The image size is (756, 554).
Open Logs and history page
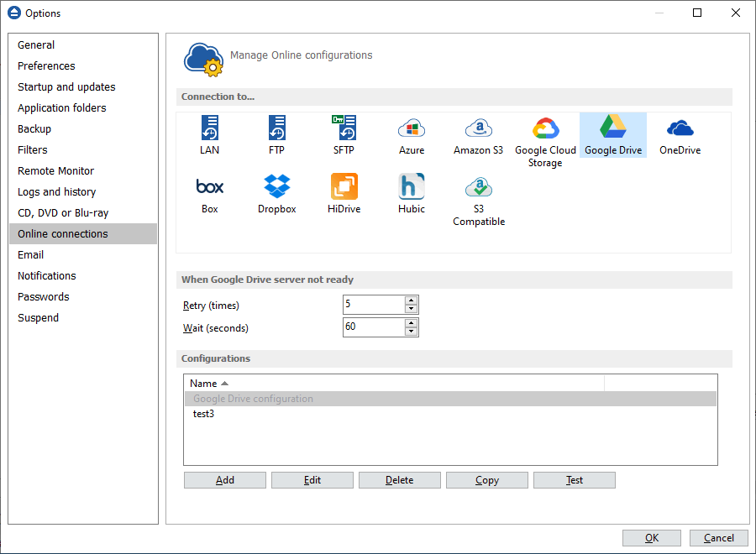tap(83, 191)
